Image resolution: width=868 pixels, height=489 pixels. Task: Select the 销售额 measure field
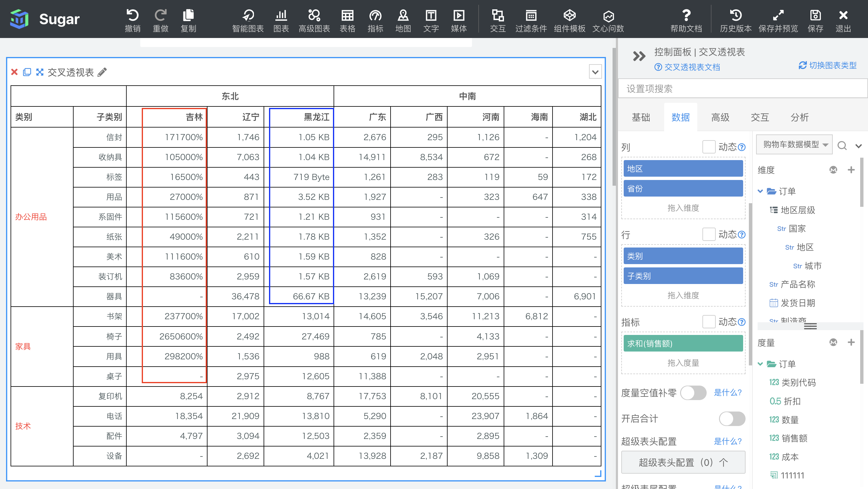[788, 438]
